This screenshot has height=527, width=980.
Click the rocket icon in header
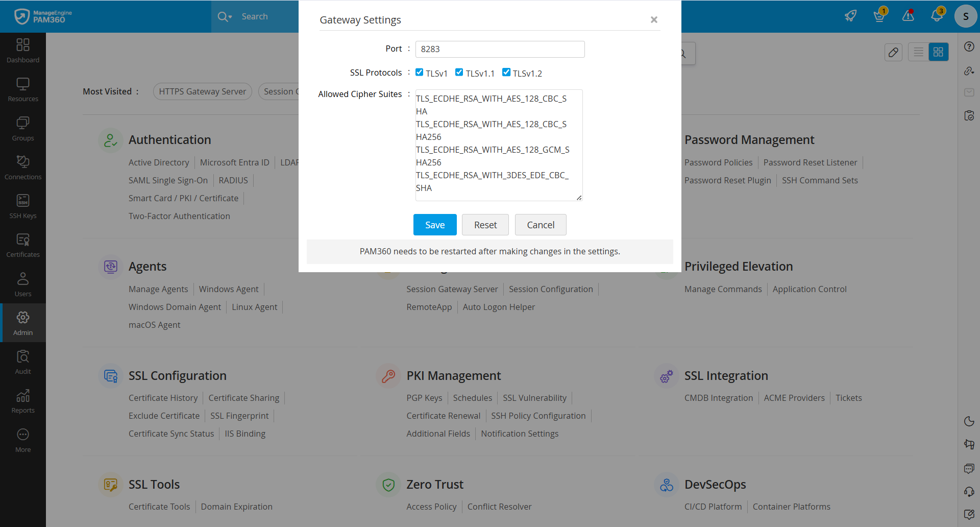tap(850, 16)
